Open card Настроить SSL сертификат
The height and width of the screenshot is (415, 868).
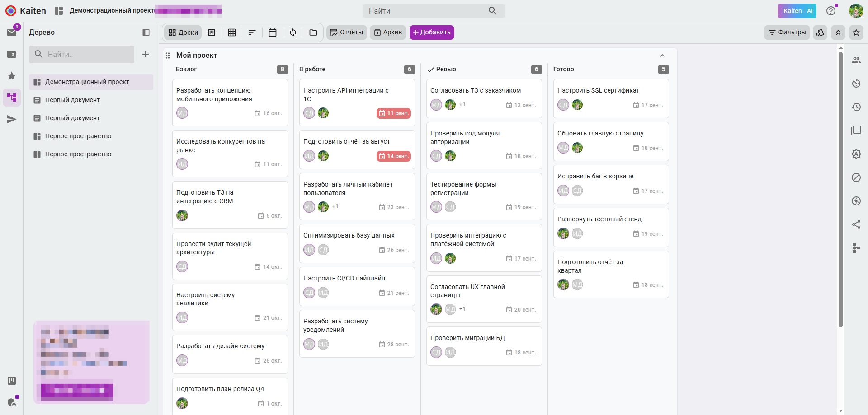tap(611, 98)
